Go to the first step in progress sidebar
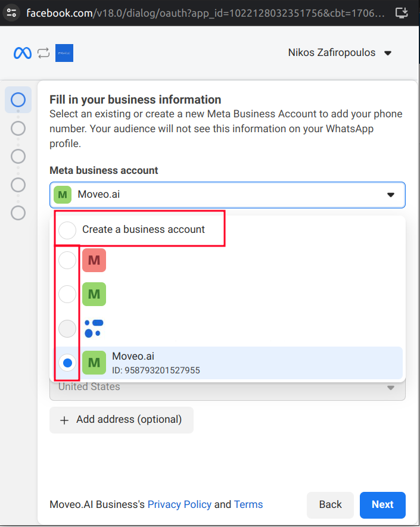Viewport: 420px width, 527px height. tap(18, 99)
